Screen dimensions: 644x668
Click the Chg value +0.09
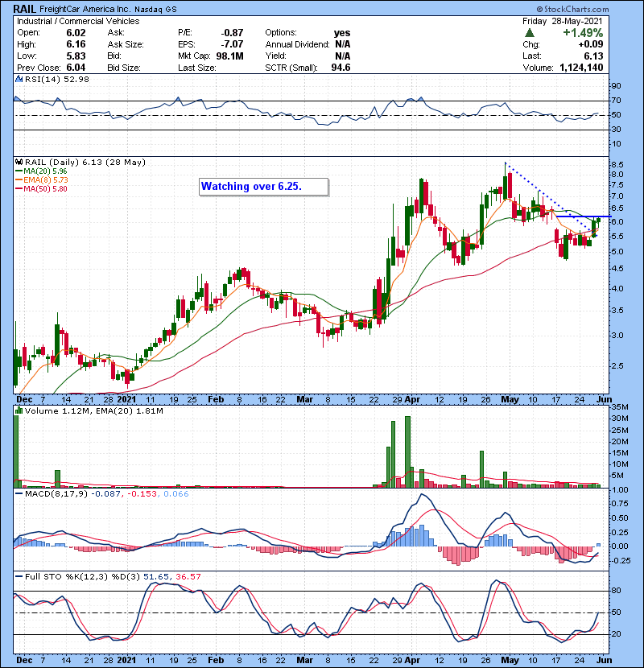click(590, 44)
